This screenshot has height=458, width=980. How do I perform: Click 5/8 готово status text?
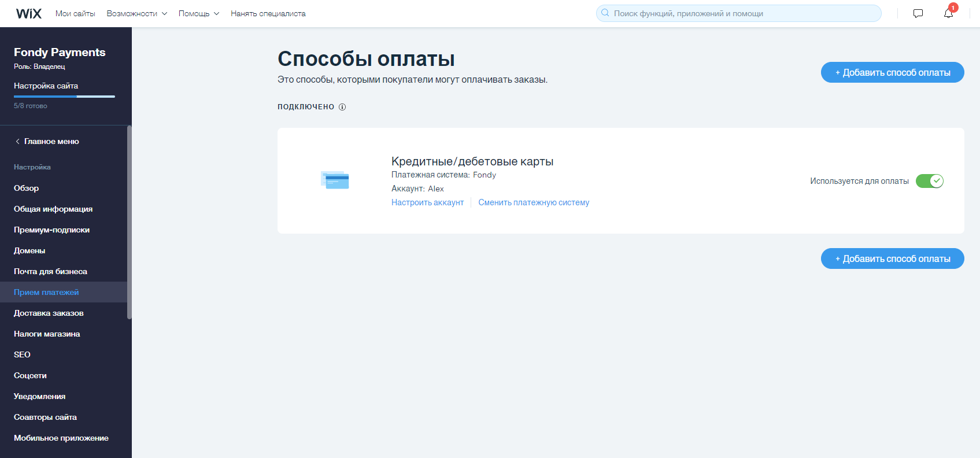[x=31, y=106]
